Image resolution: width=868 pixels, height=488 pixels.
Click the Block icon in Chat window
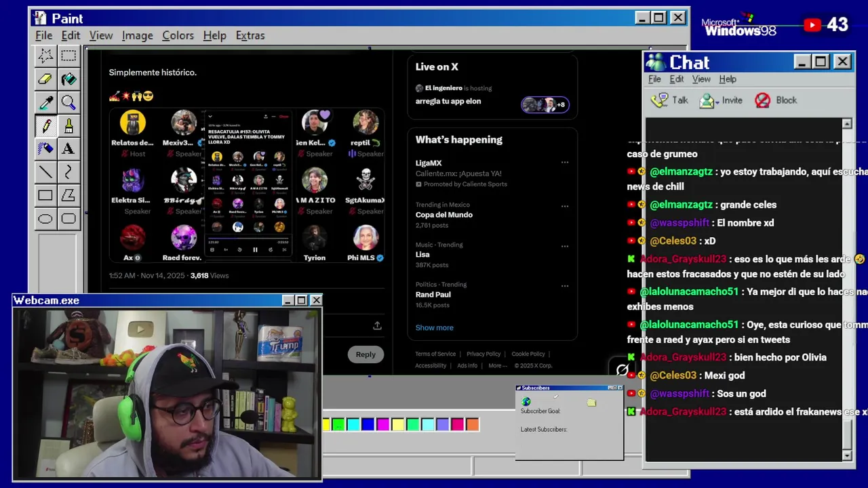[x=763, y=100]
